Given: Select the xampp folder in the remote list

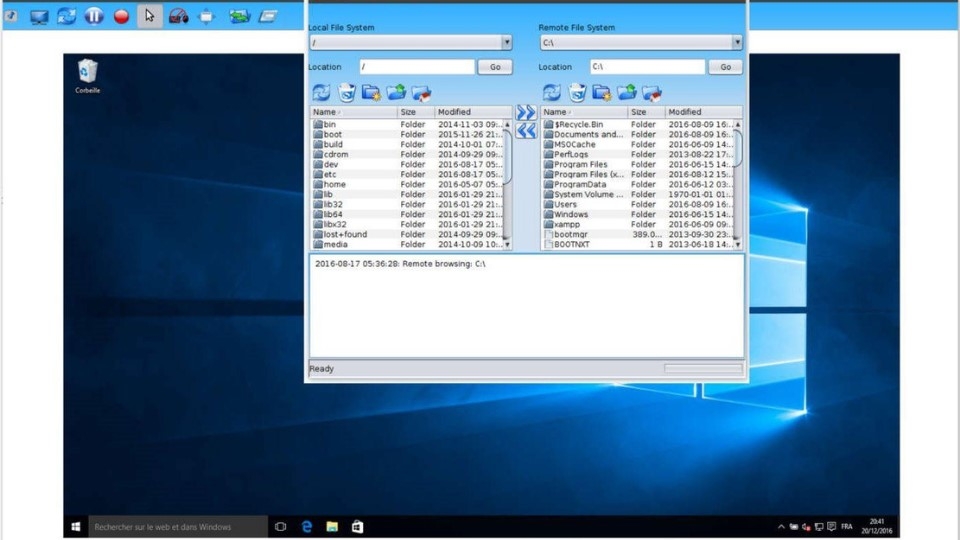Looking at the screenshot, I should (x=566, y=224).
